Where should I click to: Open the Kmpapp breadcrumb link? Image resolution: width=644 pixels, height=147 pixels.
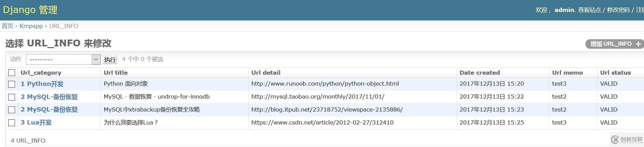pyautogui.click(x=31, y=26)
